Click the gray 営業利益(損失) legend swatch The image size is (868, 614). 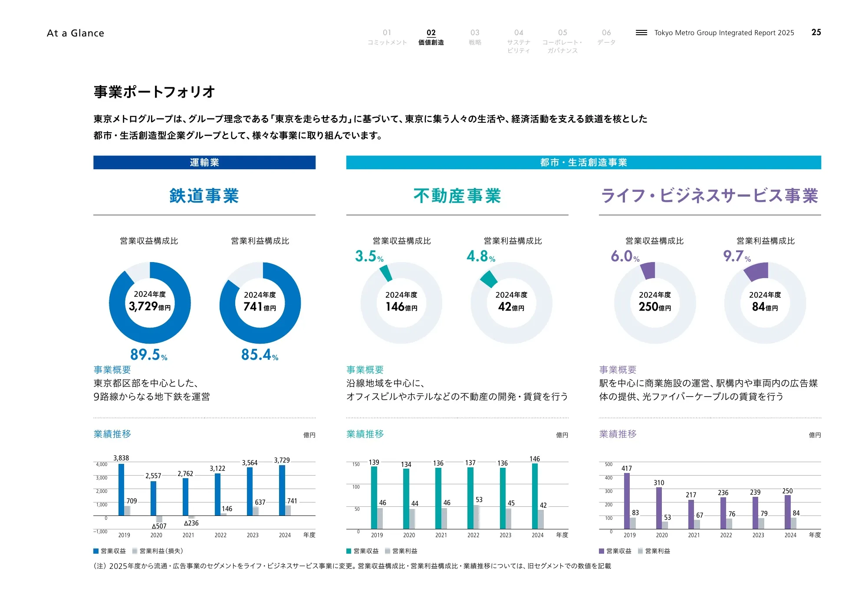point(135,551)
